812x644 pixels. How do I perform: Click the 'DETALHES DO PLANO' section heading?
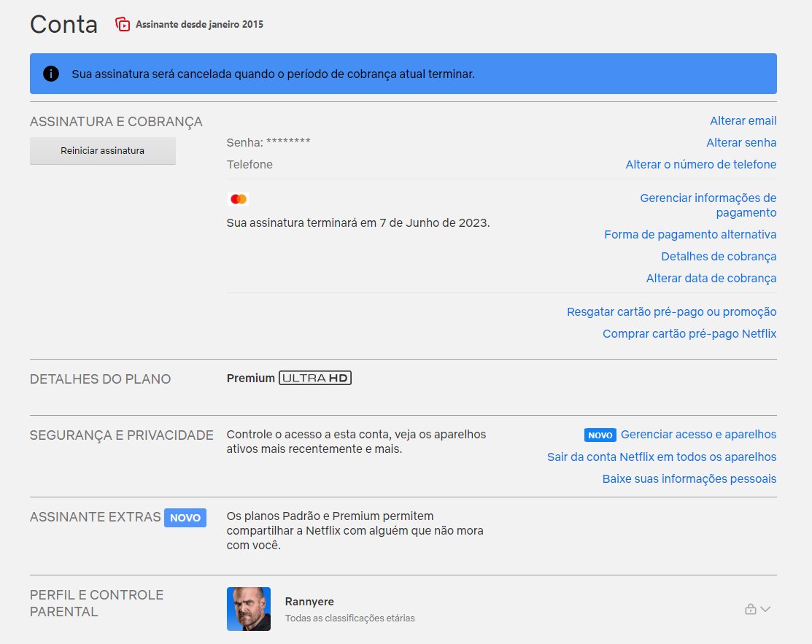pyautogui.click(x=100, y=379)
